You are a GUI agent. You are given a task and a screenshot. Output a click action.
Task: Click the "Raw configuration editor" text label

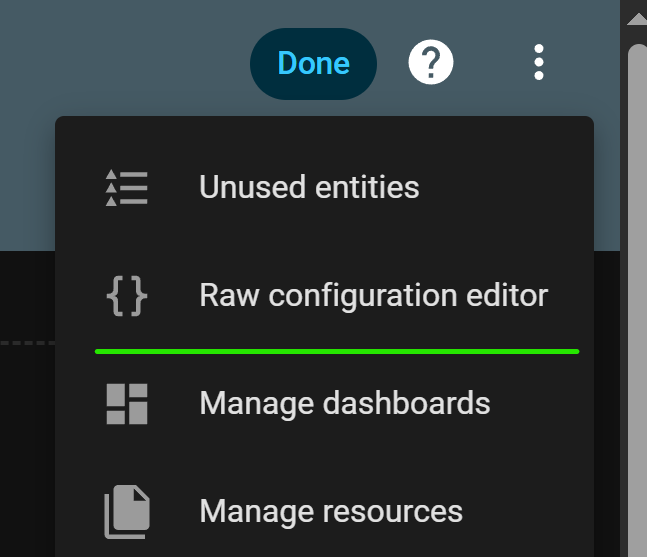click(x=374, y=296)
